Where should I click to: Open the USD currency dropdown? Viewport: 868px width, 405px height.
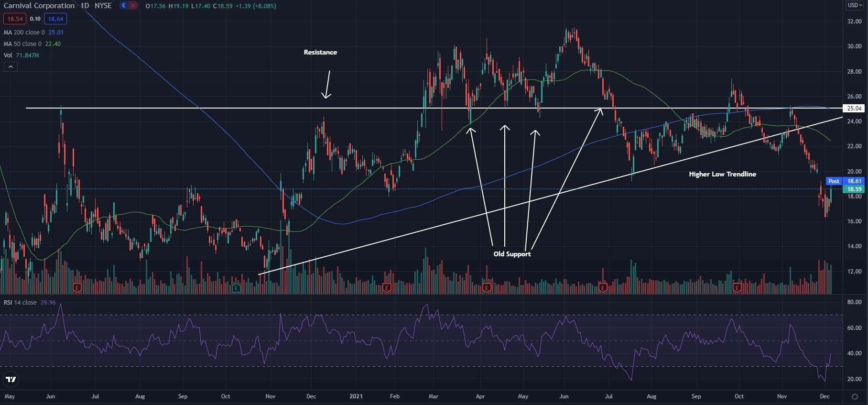coord(855,5)
